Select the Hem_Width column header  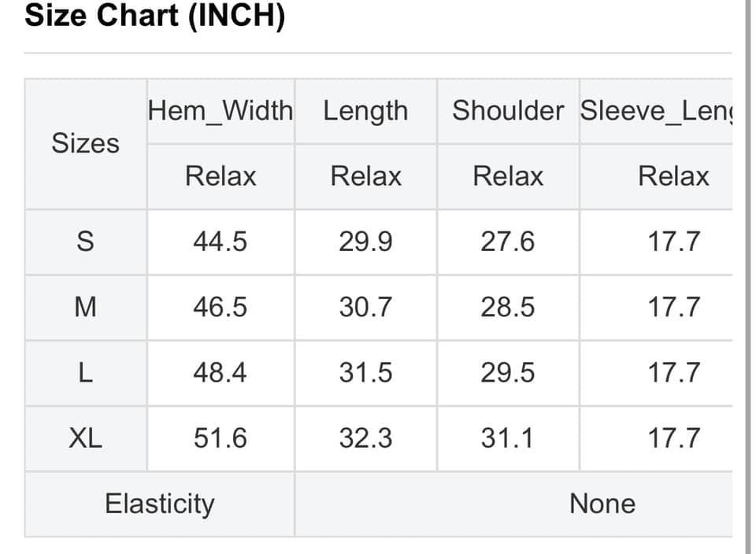click(x=220, y=111)
